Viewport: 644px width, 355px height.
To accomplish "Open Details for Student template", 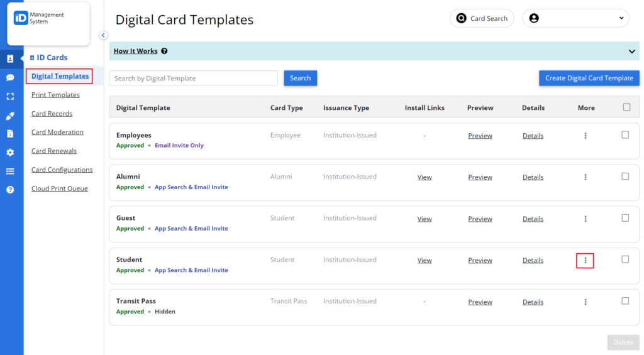I will [533, 261].
